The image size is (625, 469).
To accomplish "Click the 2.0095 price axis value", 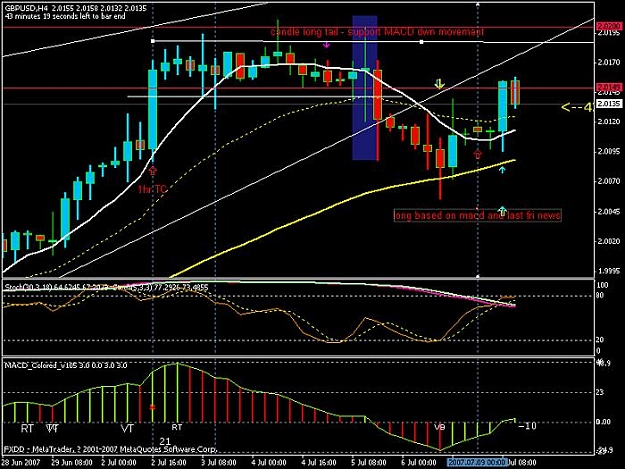I will tap(609, 151).
